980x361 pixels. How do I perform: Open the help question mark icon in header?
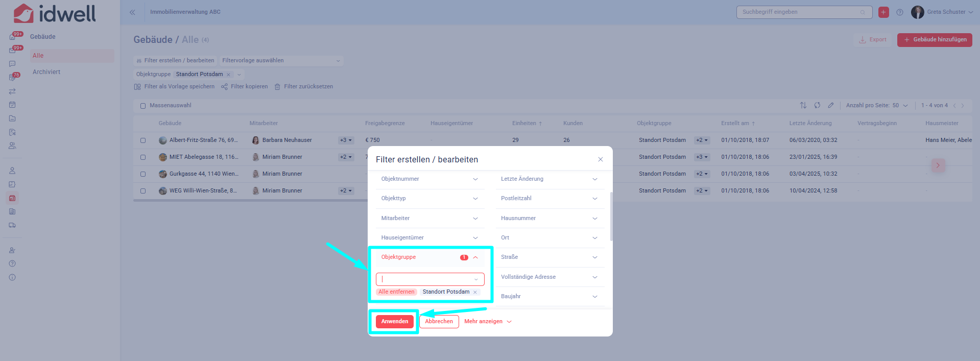[900, 12]
